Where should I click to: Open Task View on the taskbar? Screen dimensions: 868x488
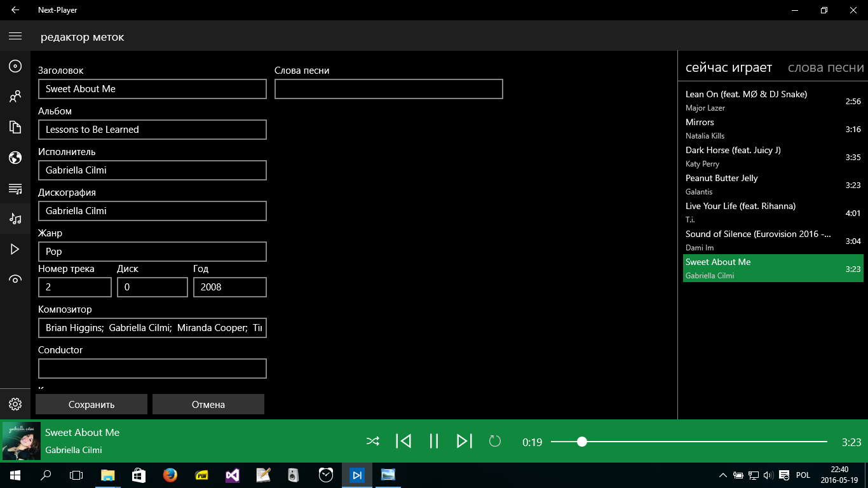(76, 475)
